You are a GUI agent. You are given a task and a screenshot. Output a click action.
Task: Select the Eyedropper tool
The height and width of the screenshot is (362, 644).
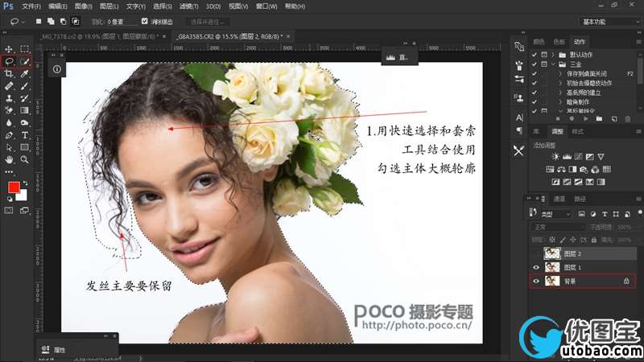(24, 74)
